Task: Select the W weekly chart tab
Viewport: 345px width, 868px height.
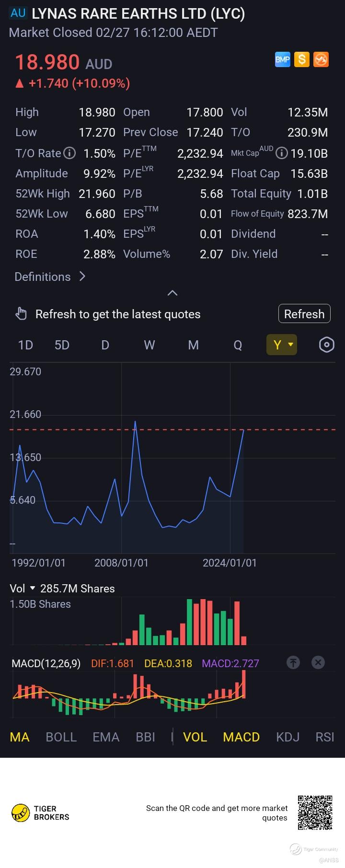Action: [149, 345]
